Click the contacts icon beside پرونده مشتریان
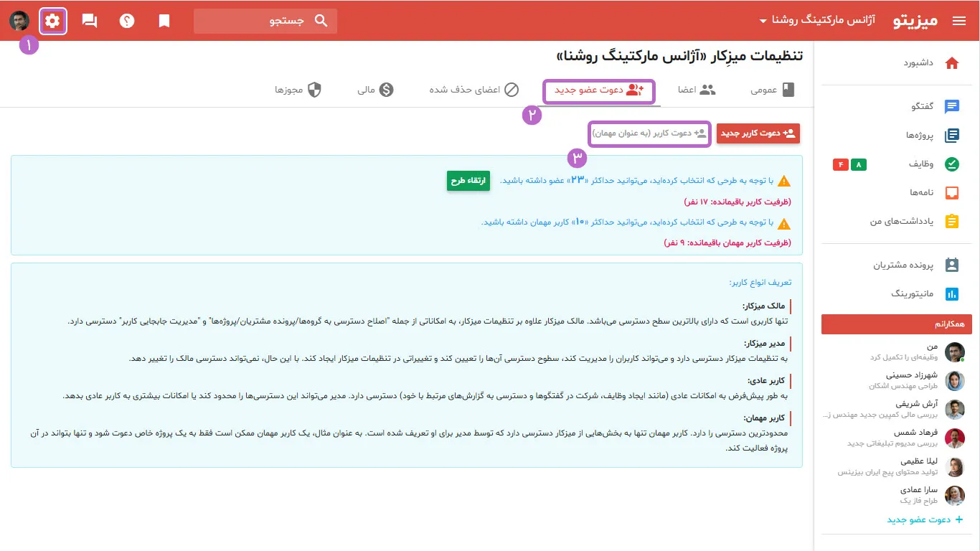The image size is (980, 551). (x=952, y=265)
